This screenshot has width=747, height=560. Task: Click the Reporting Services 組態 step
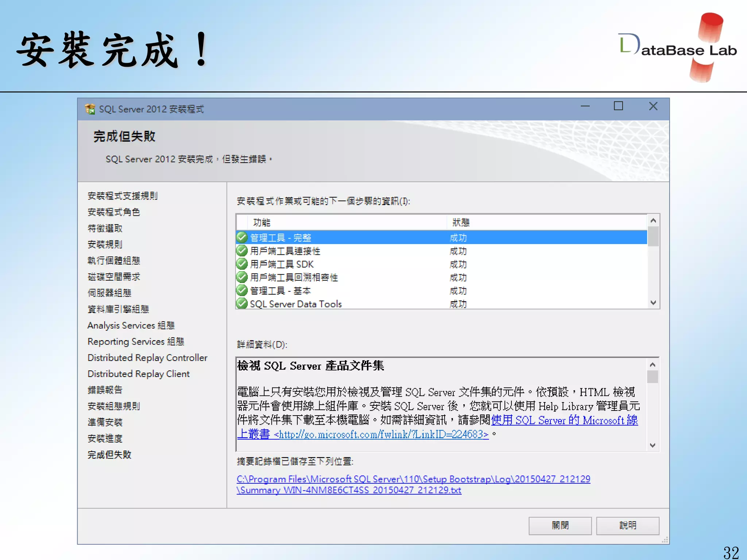pyautogui.click(x=136, y=342)
